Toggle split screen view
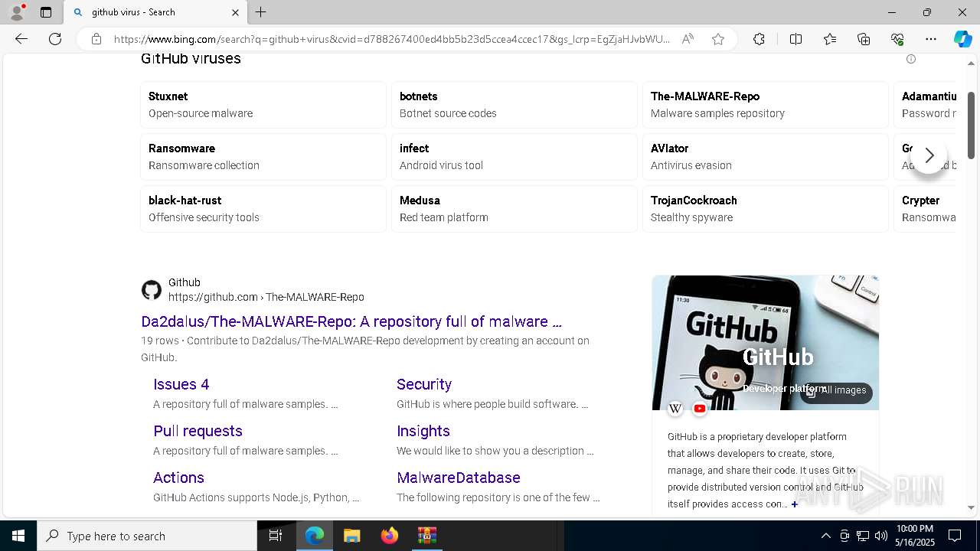The height and width of the screenshot is (551, 980). pyautogui.click(x=795, y=39)
